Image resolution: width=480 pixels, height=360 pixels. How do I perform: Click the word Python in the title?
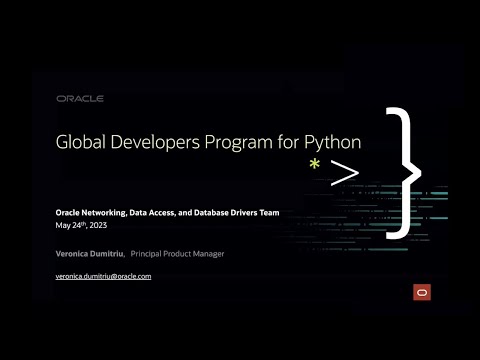pyautogui.click(x=333, y=143)
